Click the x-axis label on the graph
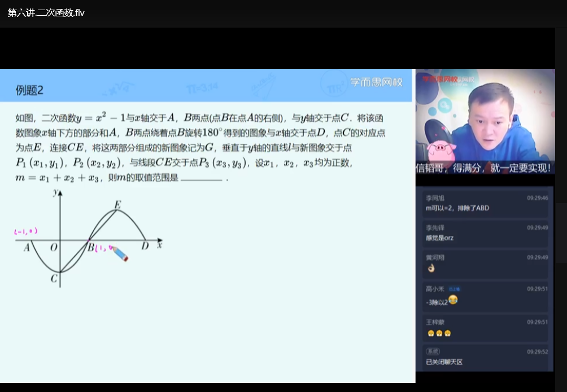 (x=159, y=245)
